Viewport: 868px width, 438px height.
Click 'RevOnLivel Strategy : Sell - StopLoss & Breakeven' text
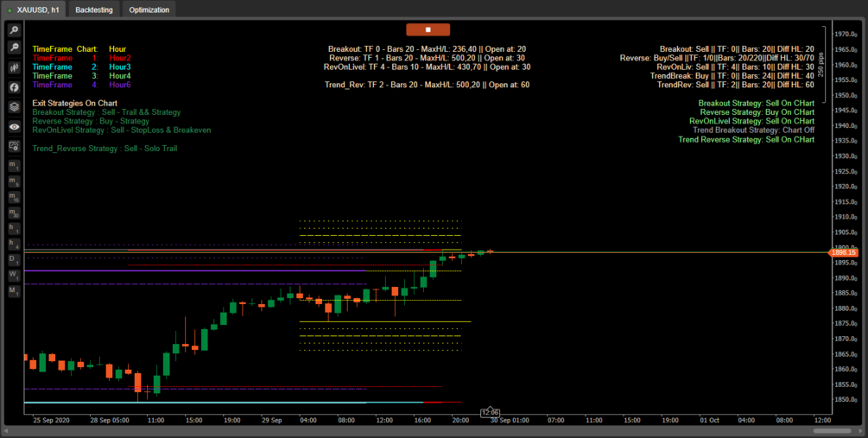[121, 130]
